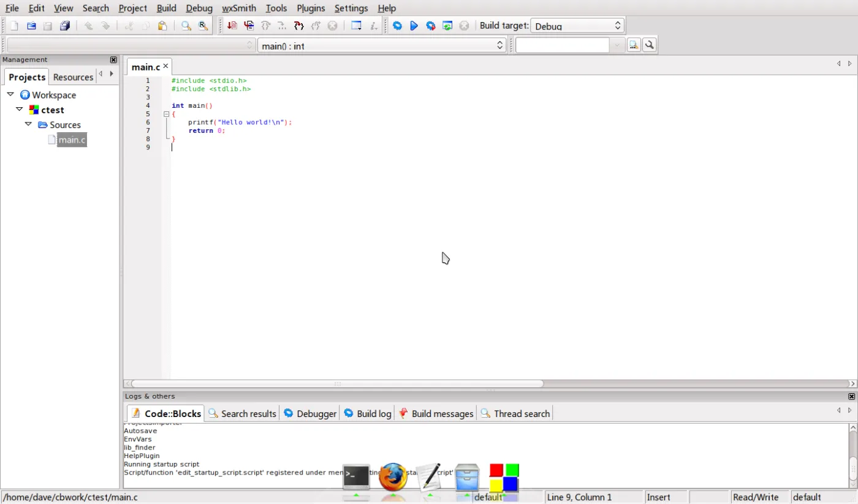The image size is (858, 504).
Task: Switch to the Resources tab
Action: [73, 77]
